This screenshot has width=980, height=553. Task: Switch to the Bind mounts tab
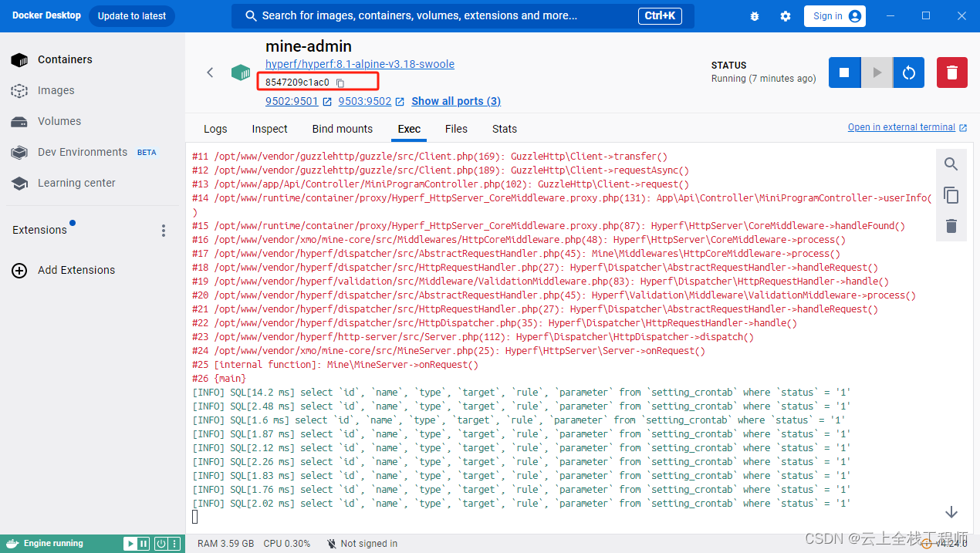tap(343, 129)
